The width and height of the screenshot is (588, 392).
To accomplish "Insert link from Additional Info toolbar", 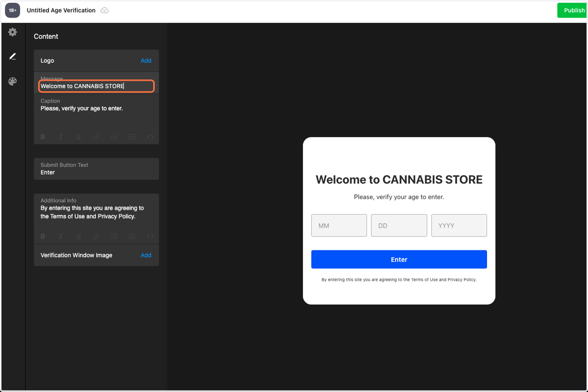I will (x=96, y=236).
